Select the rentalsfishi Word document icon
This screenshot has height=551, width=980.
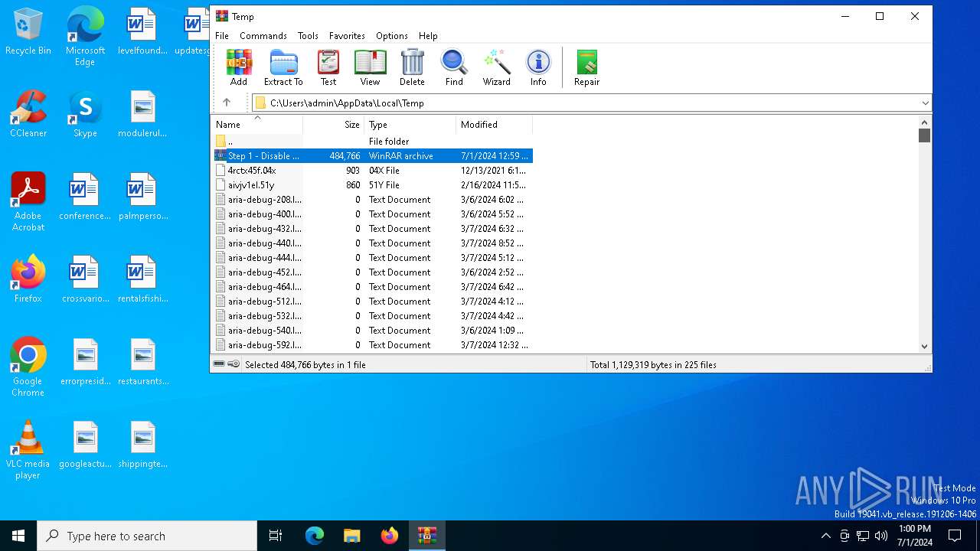[x=142, y=279]
